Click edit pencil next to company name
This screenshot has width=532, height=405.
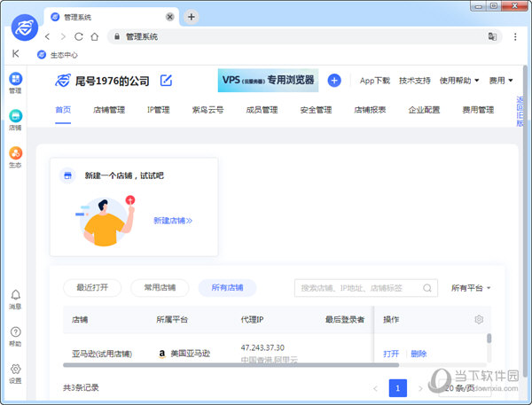(x=166, y=81)
